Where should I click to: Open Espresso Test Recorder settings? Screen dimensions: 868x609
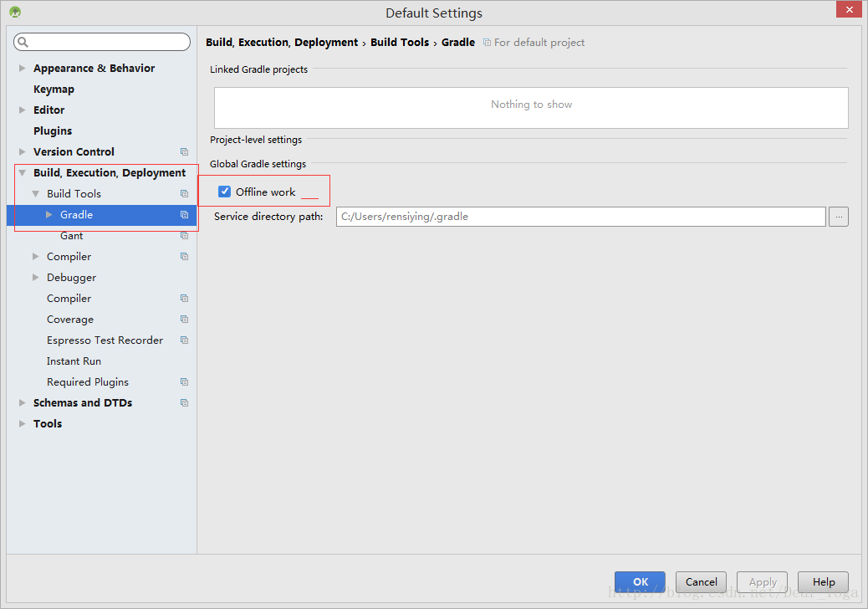click(105, 340)
